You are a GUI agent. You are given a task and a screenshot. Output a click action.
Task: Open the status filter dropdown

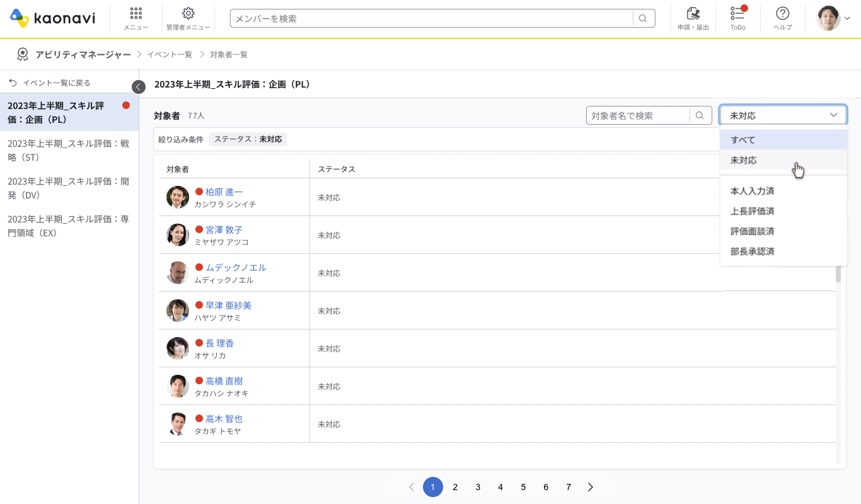(x=783, y=115)
